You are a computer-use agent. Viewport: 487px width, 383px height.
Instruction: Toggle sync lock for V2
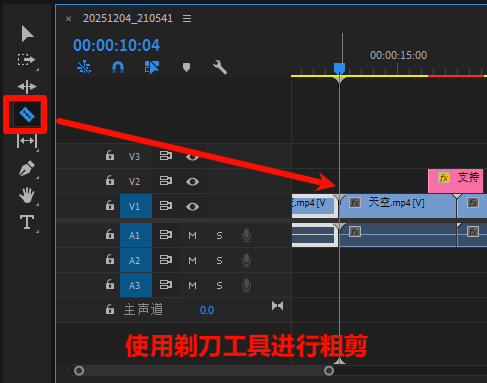point(166,181)
